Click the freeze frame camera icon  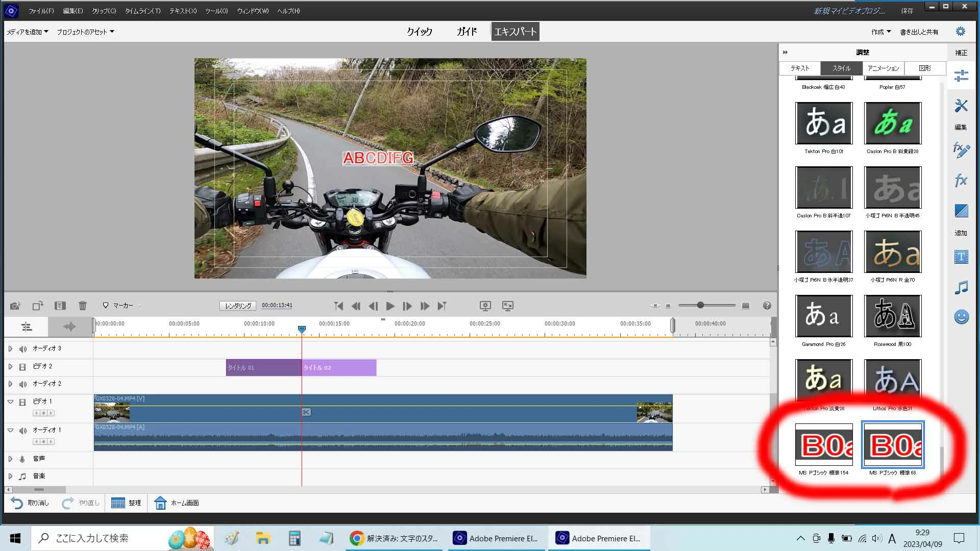15,306
